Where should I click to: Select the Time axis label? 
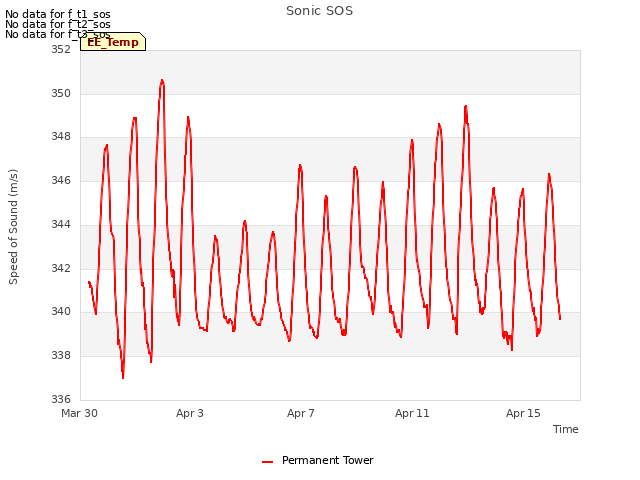pos(565,429)
